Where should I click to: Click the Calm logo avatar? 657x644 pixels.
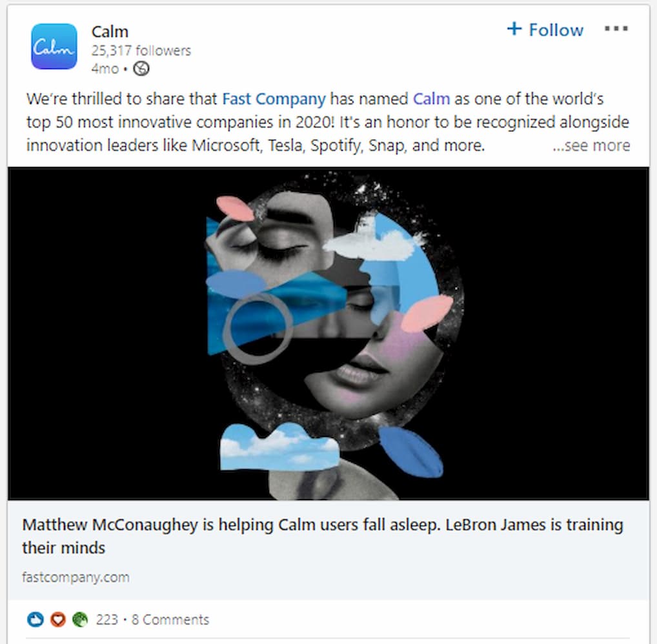54,46
